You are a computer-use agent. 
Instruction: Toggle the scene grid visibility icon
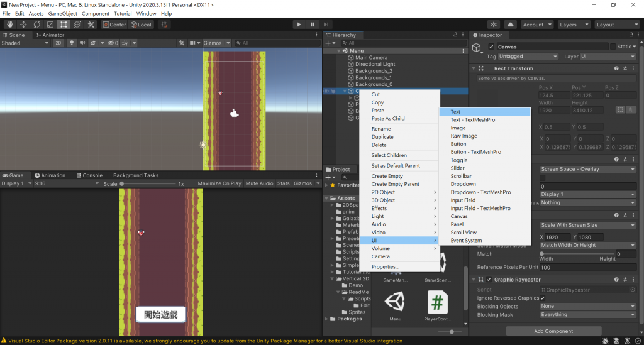[125, 43]
